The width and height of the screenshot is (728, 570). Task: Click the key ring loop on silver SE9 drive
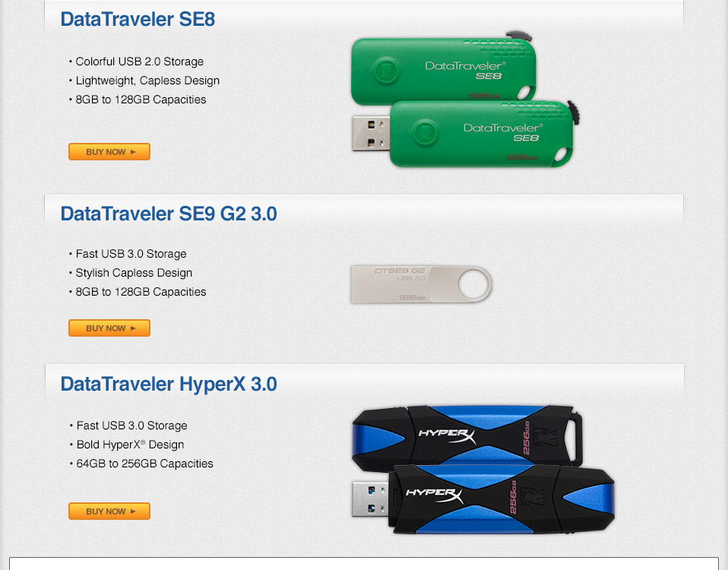click(474, 284)
